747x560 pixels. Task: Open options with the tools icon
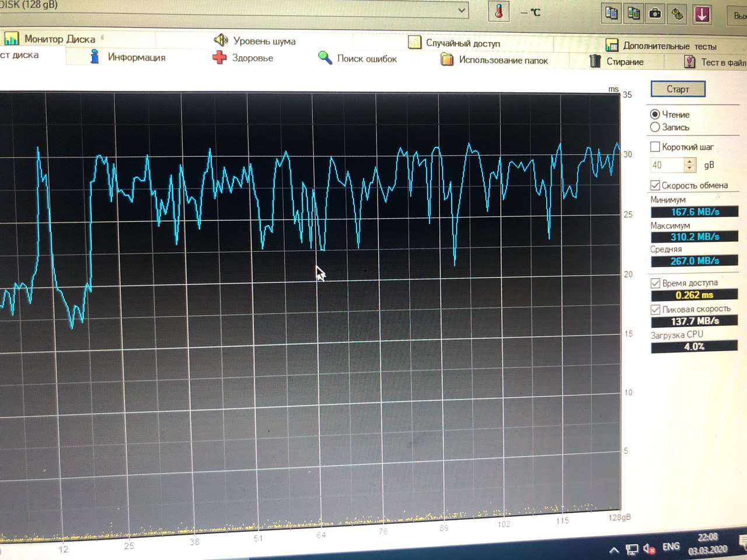click(x=678, y=13)
